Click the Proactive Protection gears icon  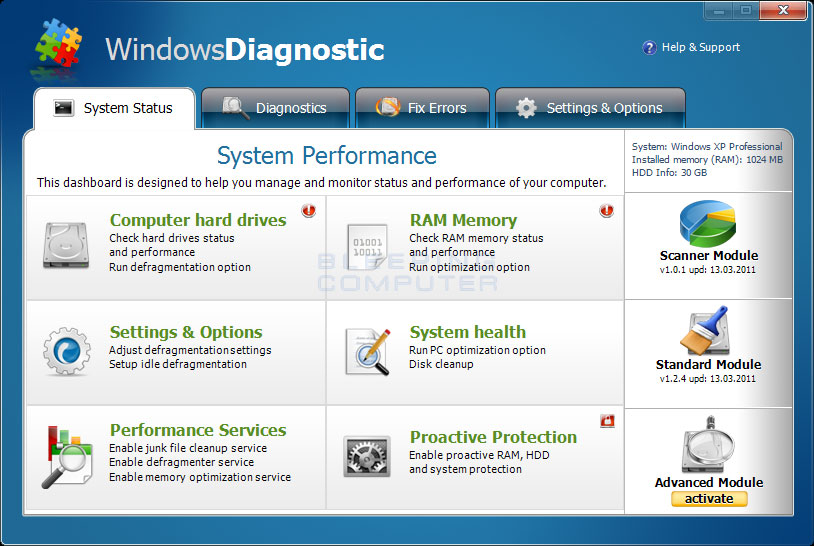coord(367,456)
